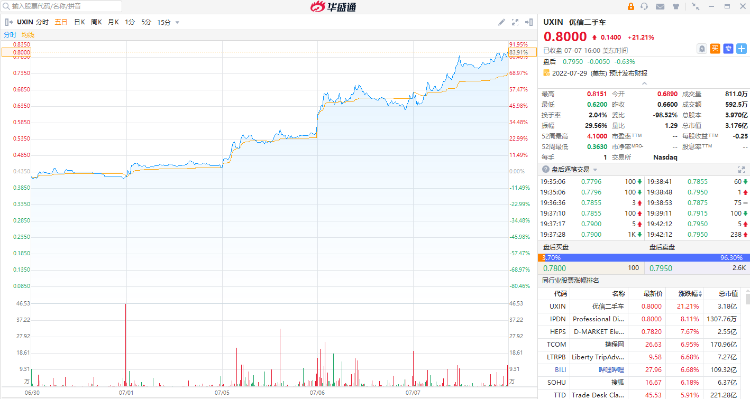Viewport: 750px width, 399px height.
Task: Click the shirt skin theme icon
Action: click(x=676, y=7)
